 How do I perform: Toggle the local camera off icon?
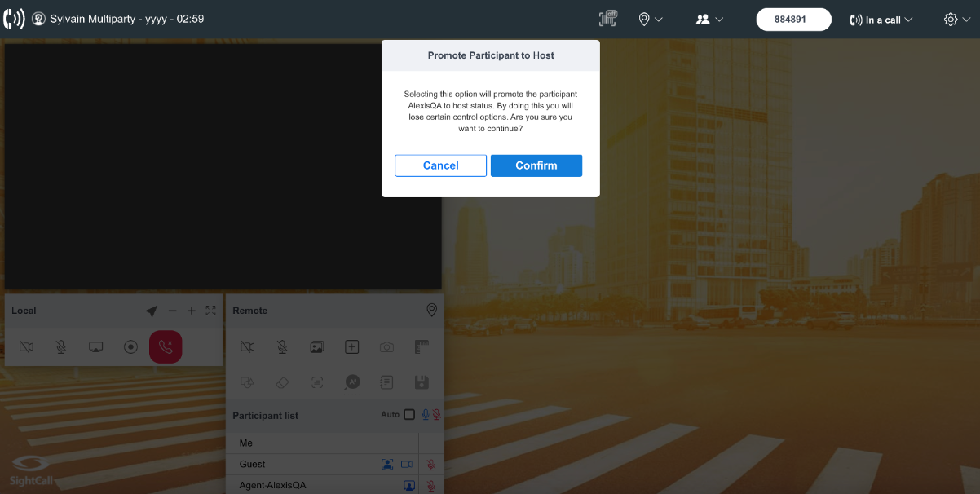(x=27, y=347)
